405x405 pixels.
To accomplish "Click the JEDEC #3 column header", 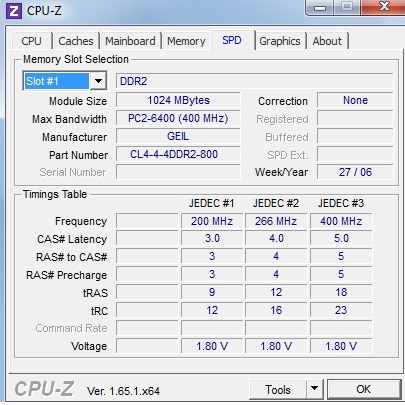I will (341, 203).
